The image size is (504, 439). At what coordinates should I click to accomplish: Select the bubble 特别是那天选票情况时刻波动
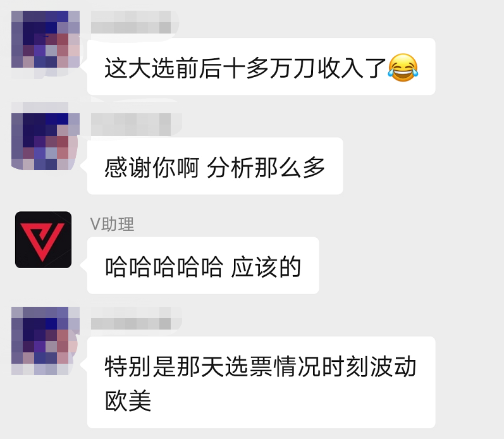coord(261,383)
